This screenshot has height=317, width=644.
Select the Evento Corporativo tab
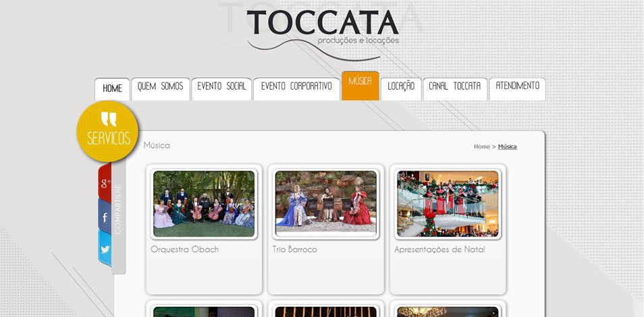click(x=296, y=88)
